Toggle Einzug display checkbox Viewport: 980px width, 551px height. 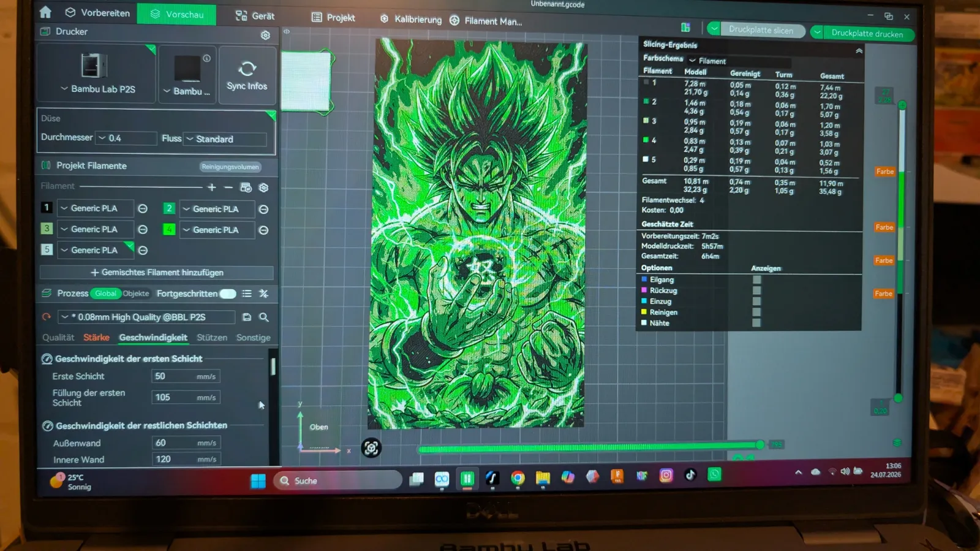click(x=756, y=301)
